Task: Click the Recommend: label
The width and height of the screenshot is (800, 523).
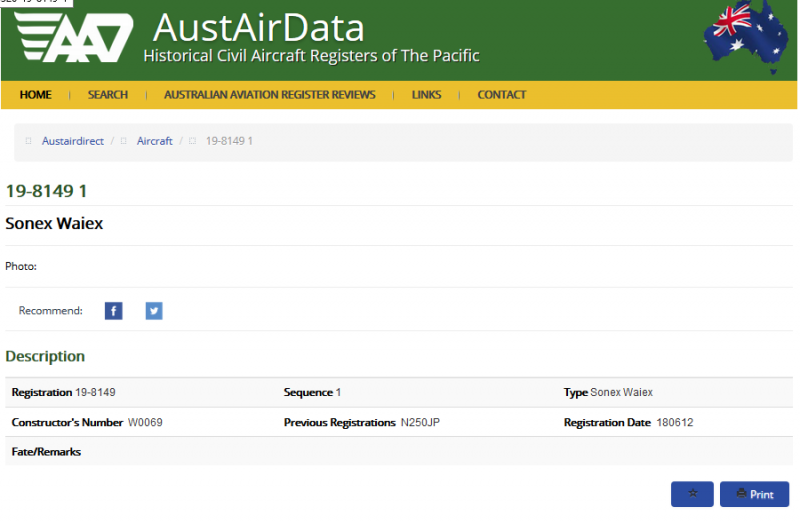Action: (x=51, y=311)
